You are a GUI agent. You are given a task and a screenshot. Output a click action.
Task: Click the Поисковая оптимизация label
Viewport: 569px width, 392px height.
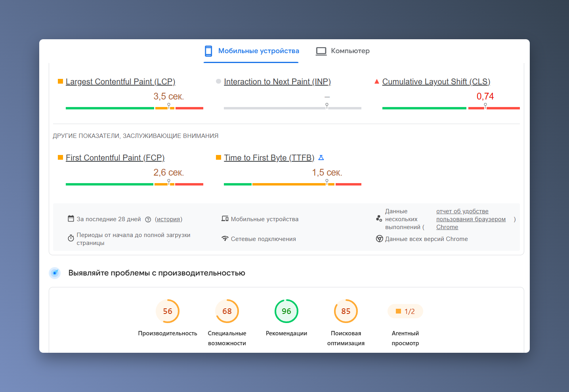[346, 338]
